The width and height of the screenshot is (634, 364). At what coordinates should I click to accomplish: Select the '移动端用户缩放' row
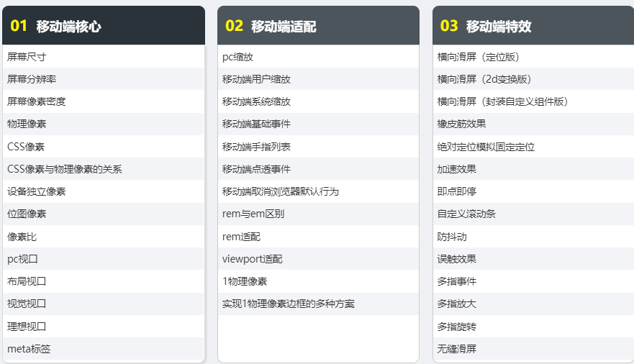pyautogui.click(x=318, y=79)
